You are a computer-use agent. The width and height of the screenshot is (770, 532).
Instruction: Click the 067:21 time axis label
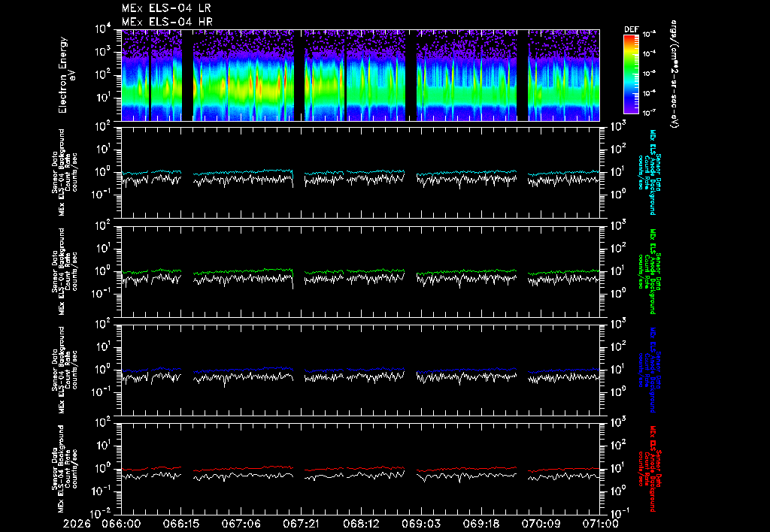coord(301,524)
